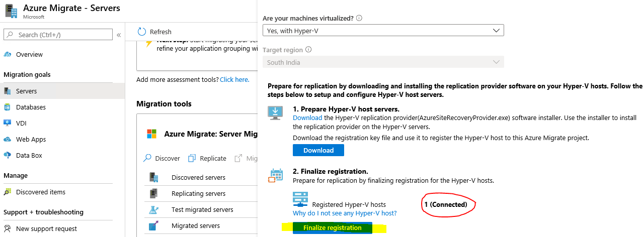The height and width of the screenshot is (237, 644).
Task: Open the South India target region dropdown
Action: [383, 62]
